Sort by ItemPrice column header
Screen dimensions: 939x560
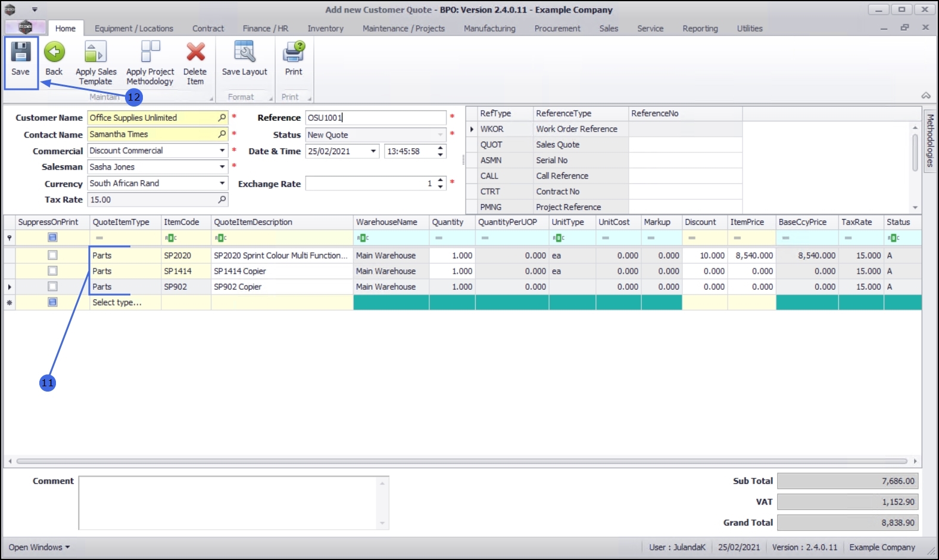tap(751, 222)
